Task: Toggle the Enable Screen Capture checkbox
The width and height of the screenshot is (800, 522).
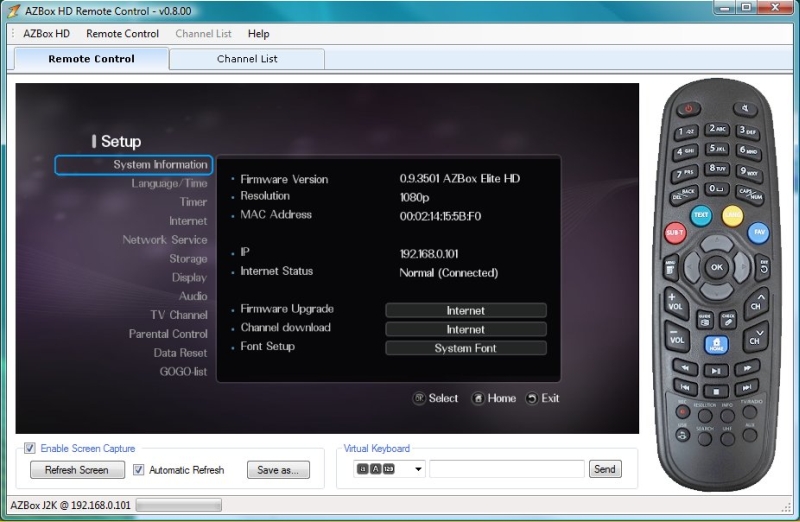Action: (x=30, y=448)
